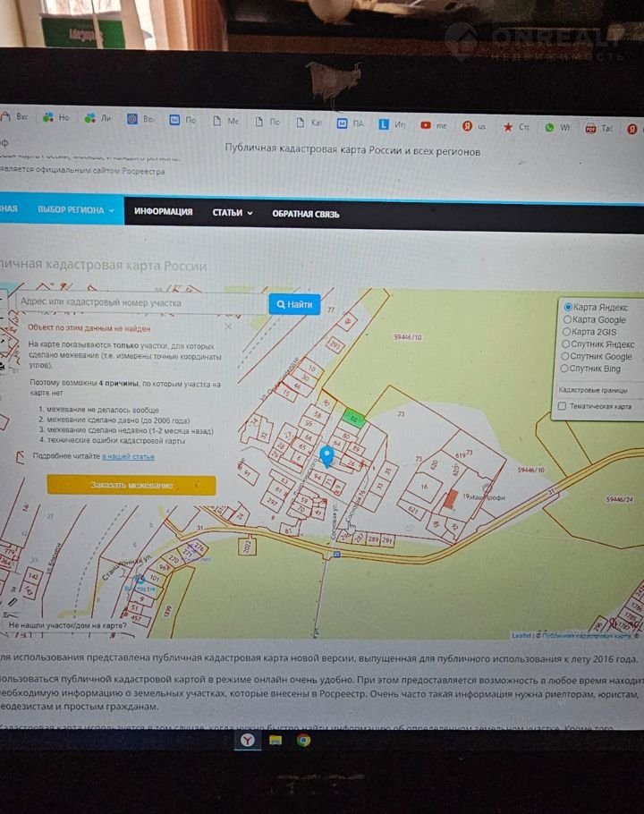Click the yellow 'Заказать межевание' button
The height and width of the screenshot is (814, 644).
pos(131,485)
